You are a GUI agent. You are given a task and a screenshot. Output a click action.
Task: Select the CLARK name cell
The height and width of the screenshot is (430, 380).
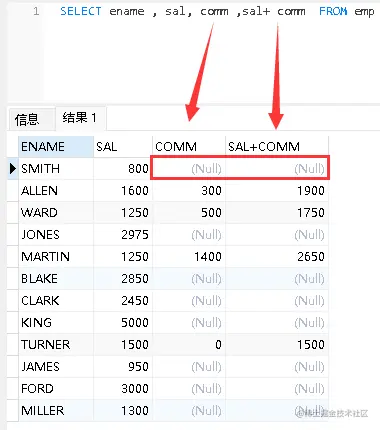[56, 301]
